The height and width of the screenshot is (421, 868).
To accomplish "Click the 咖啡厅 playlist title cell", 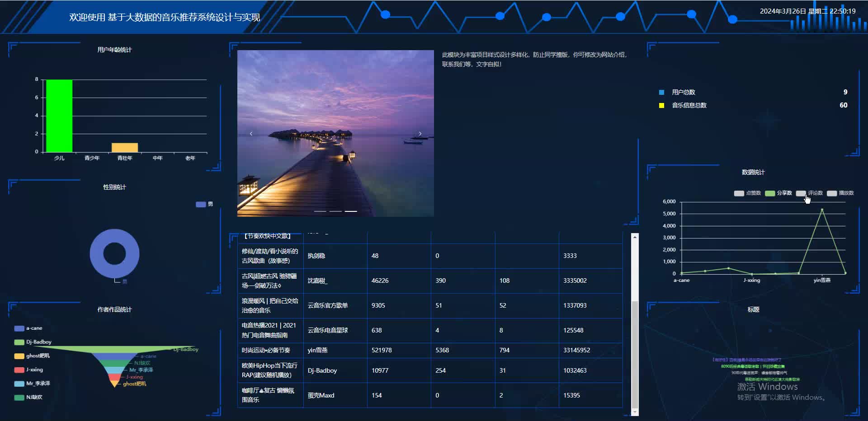I will [x=270, y=395].
